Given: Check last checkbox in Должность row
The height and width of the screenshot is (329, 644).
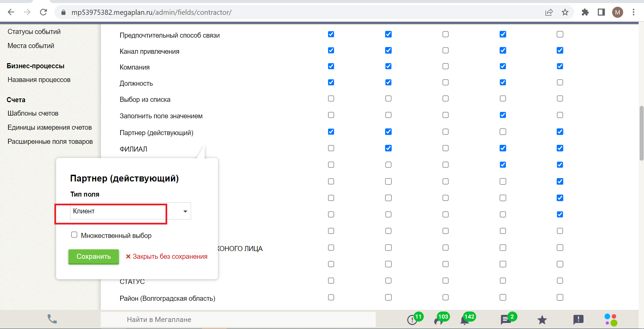Looking at the screenshot, I should coord(560,82).
